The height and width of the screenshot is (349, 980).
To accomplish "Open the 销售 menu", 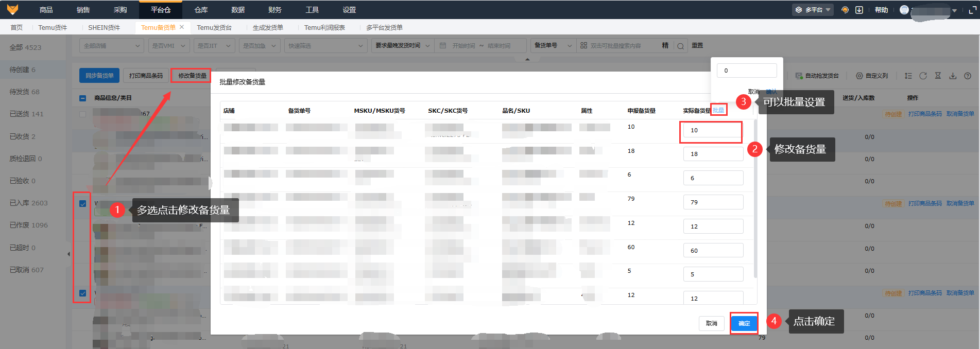I will 83,10.
